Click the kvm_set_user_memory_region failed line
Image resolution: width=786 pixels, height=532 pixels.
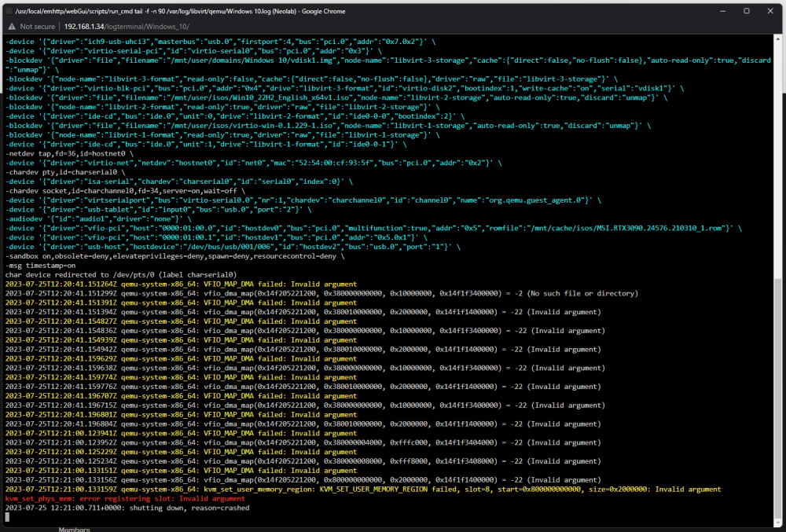[x=363, y=490]
